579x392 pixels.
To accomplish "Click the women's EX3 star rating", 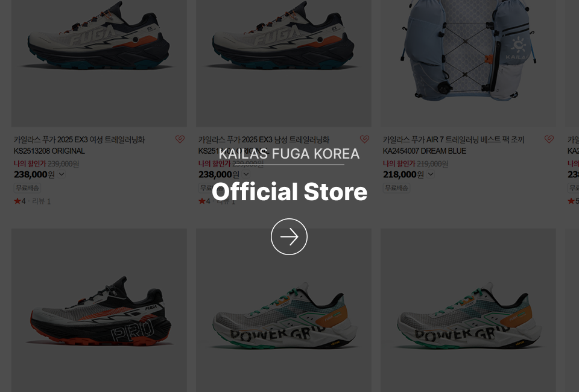I will (x=20, y=201).
